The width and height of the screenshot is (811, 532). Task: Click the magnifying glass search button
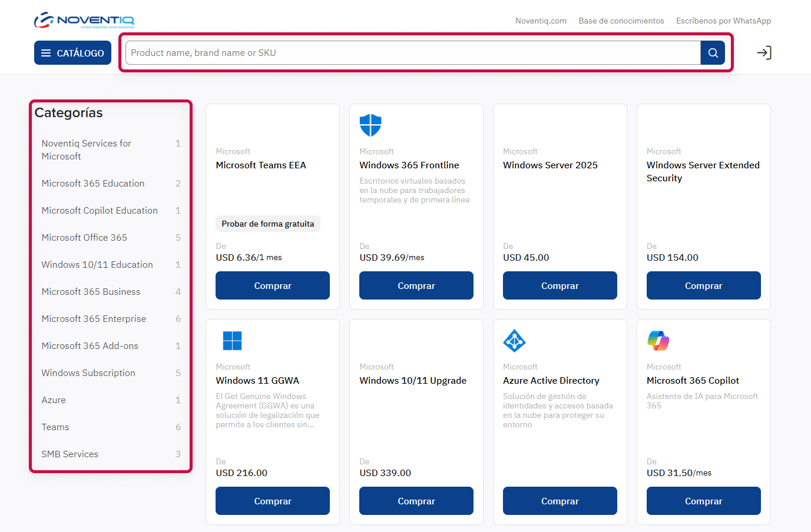713,53
